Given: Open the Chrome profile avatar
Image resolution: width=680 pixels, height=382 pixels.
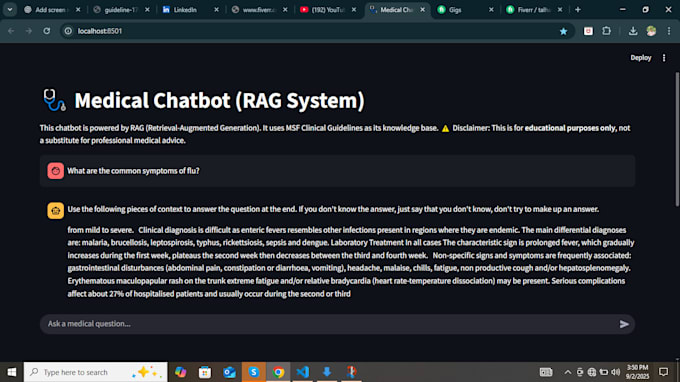Looking at the screenshot, I should pos(651,31).
